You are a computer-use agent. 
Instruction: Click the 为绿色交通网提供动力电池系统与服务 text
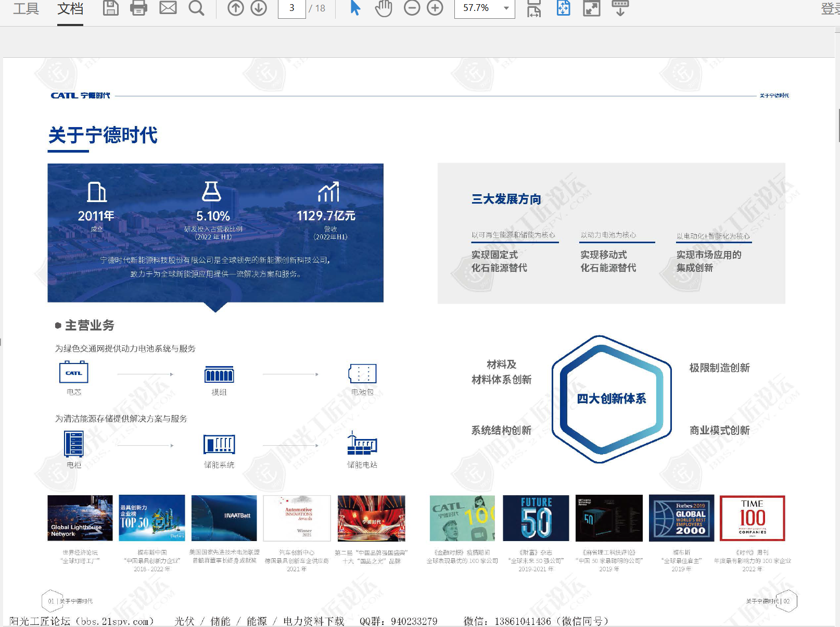(125, 348)
